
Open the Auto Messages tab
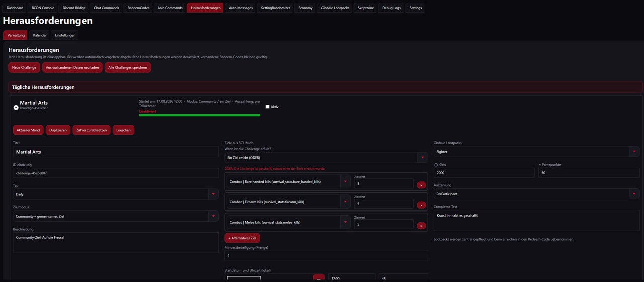coord(240,8)
